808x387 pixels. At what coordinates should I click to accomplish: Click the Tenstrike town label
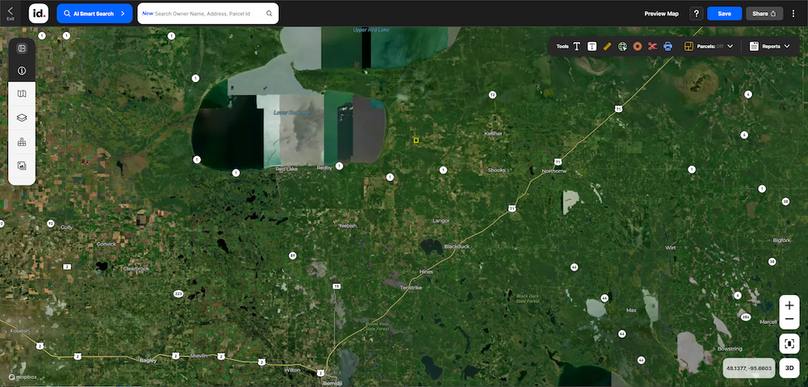pos(411,288)
